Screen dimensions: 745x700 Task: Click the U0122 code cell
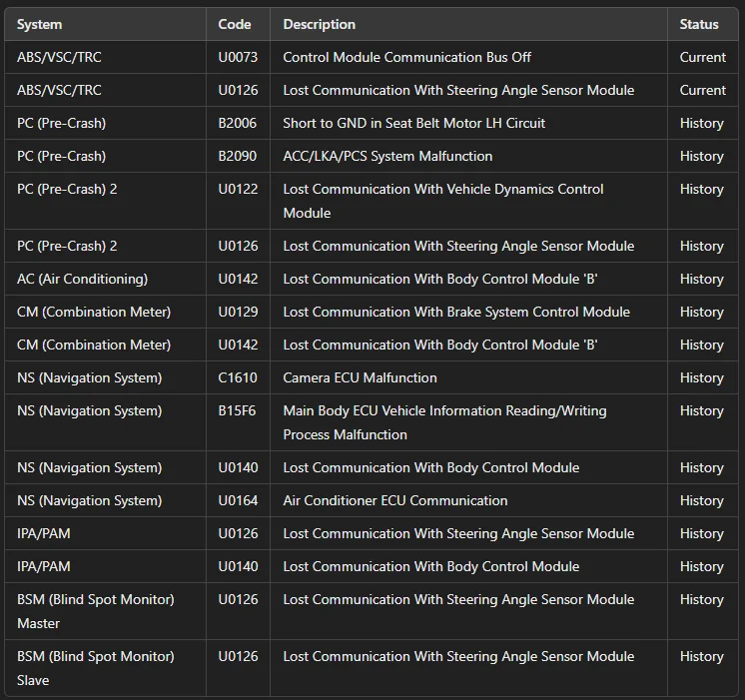238,189
